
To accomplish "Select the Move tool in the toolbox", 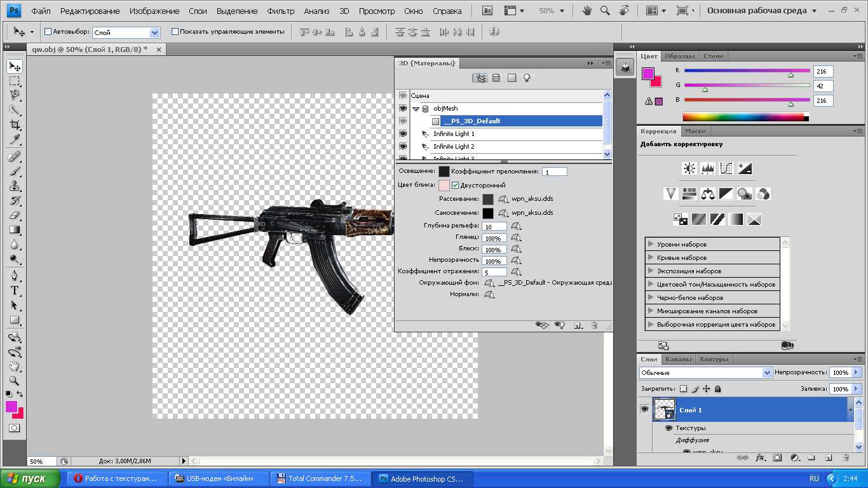I will coord(15,66).
